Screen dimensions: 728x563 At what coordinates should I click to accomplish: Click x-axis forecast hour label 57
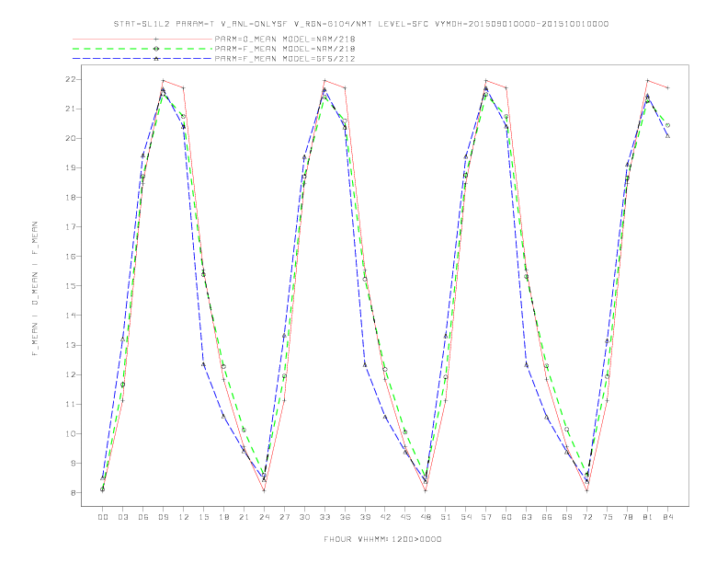pos(486,517)
